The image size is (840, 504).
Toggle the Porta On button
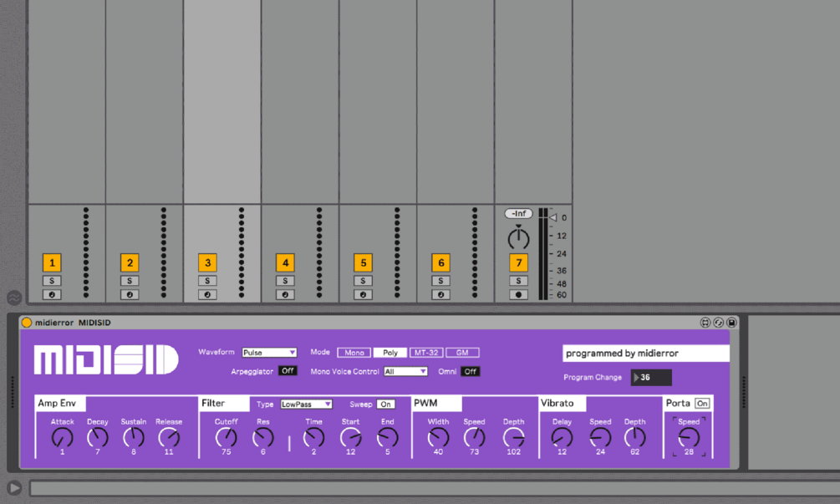(x=702, y=404)
